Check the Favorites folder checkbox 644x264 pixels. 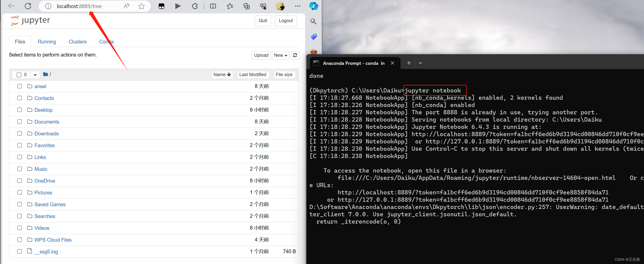(x=19, y=145)
